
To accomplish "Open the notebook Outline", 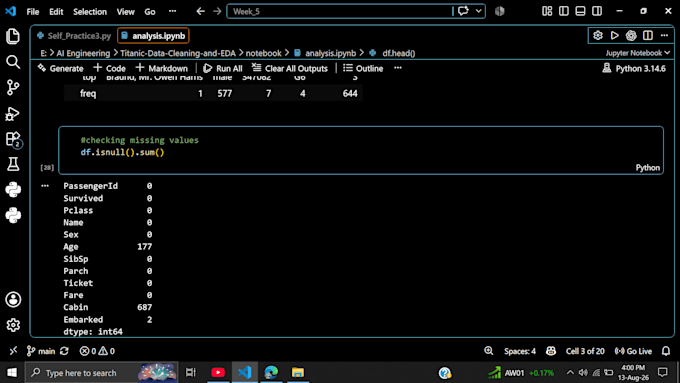I will [363, 68].
